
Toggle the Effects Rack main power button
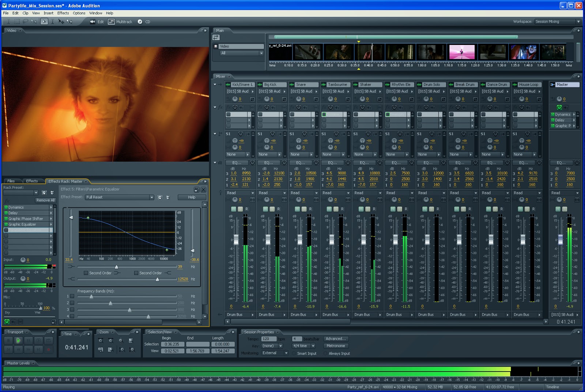tap(7, 322)
